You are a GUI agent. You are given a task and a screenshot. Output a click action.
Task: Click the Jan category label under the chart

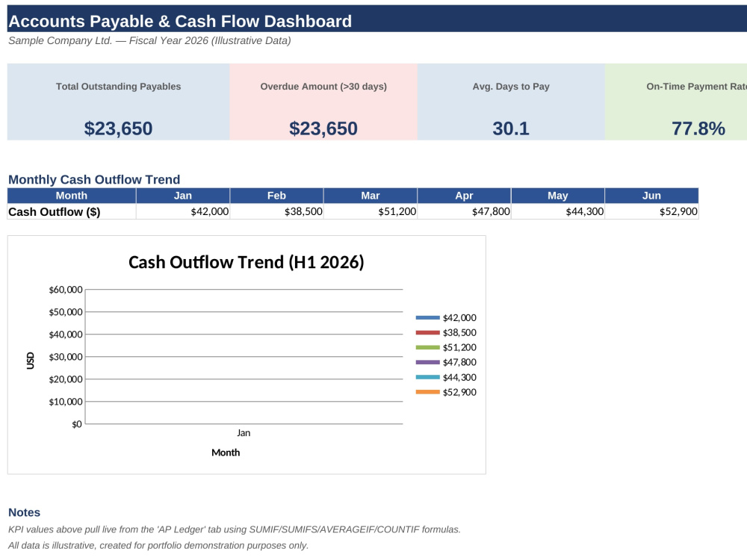(244, 433)
